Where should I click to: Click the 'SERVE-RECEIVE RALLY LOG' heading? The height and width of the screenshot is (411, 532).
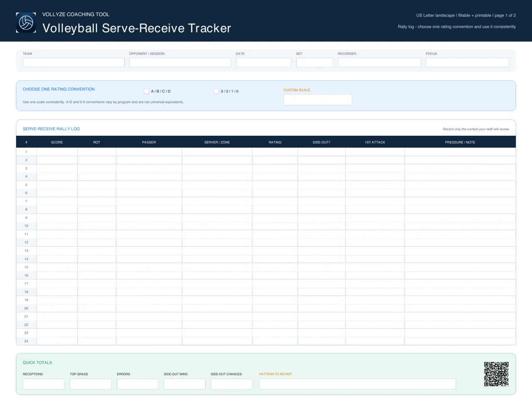(51, 129)
